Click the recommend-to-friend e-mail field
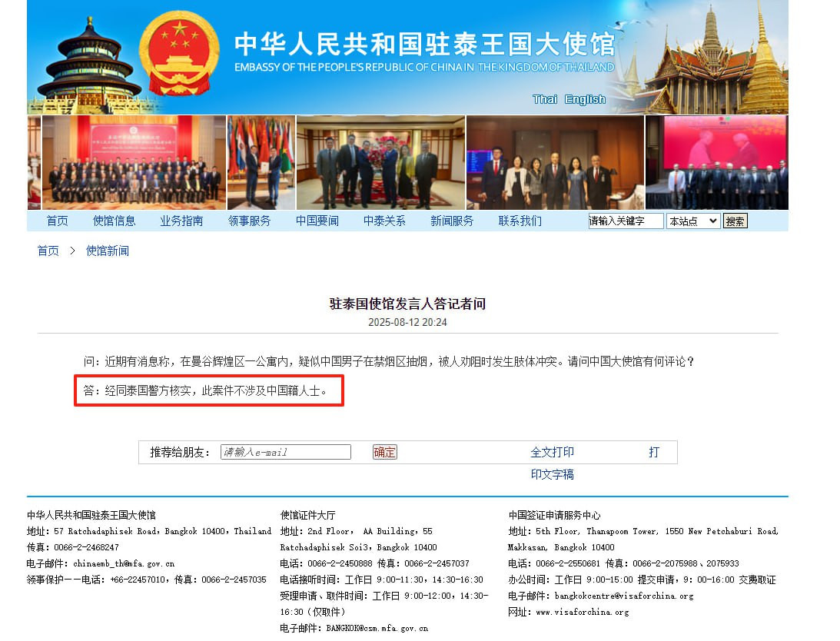 [x=285, y=452]
